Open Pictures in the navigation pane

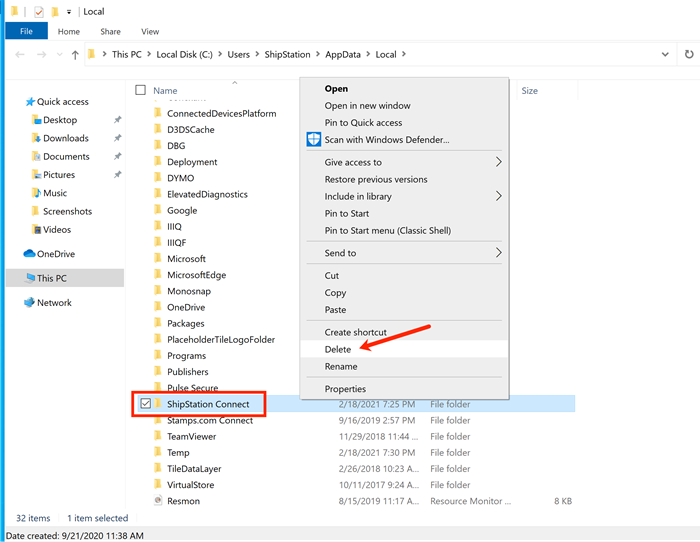tap(59, 175)
